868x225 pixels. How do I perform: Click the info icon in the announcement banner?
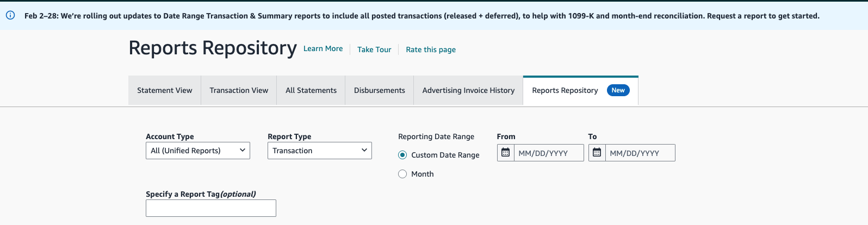(x=10, y=15)
